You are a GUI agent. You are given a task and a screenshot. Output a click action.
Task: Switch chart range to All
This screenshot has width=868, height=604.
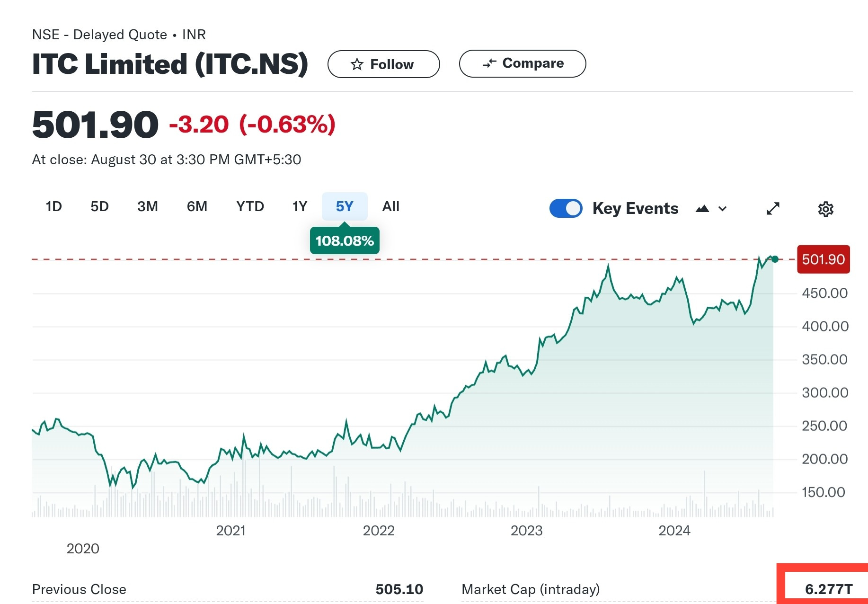(391, 206)
